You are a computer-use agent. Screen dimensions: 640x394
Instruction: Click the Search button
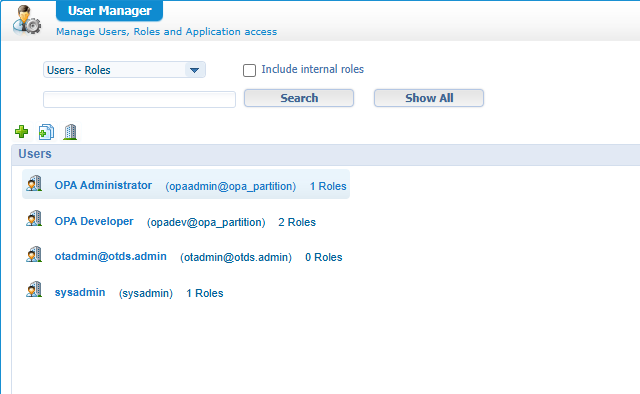tap(299, 98)
